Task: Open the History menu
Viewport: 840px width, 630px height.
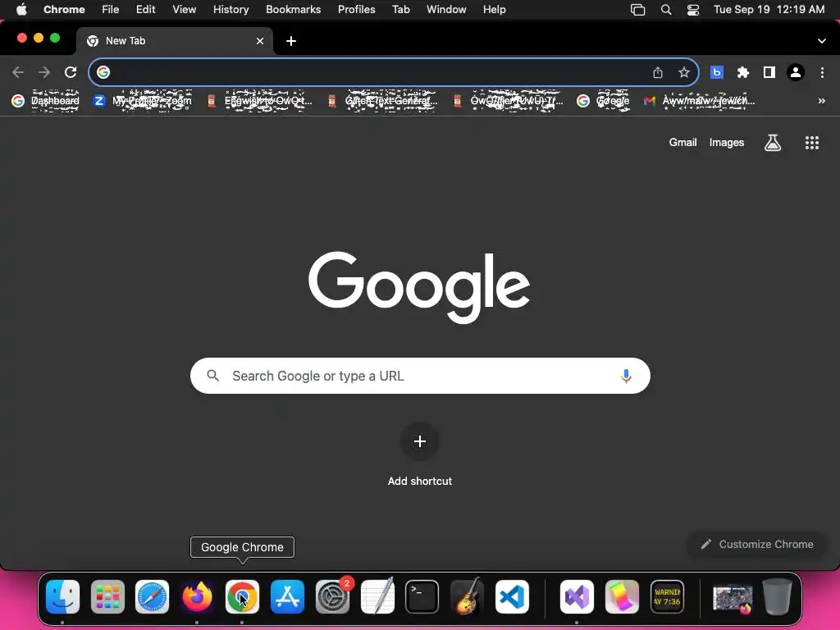Action: tap(231, 10)
